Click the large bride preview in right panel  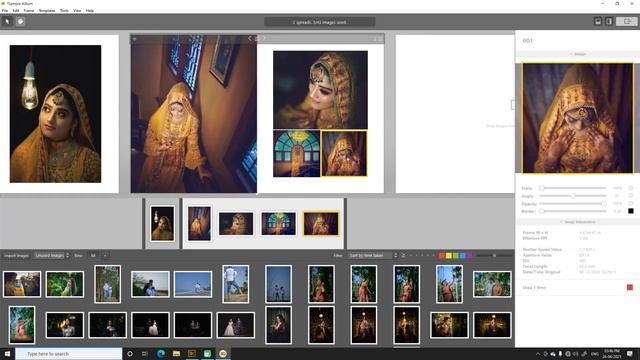(x=578, y=118)
